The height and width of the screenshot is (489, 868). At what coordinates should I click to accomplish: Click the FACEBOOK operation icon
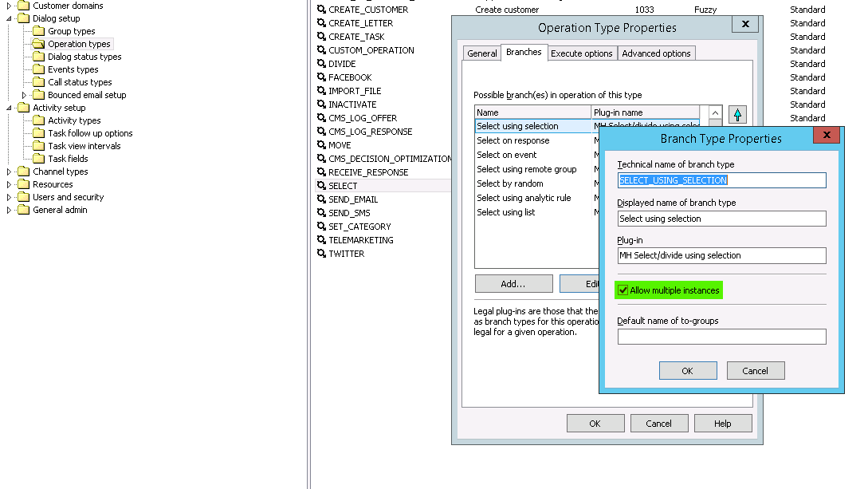(322, 77)
